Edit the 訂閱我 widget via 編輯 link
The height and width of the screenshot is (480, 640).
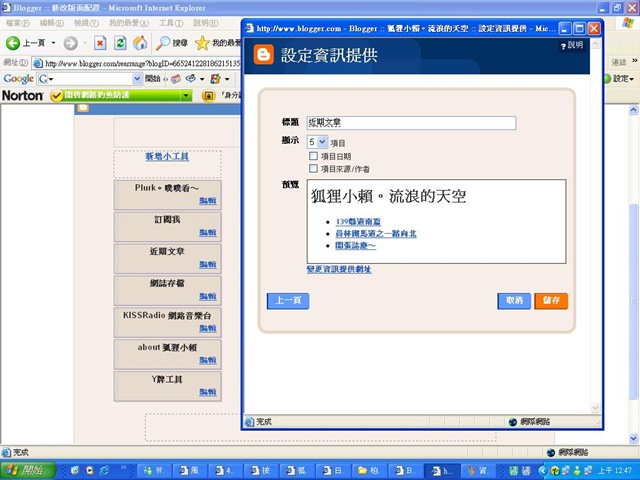pos(208,232)
